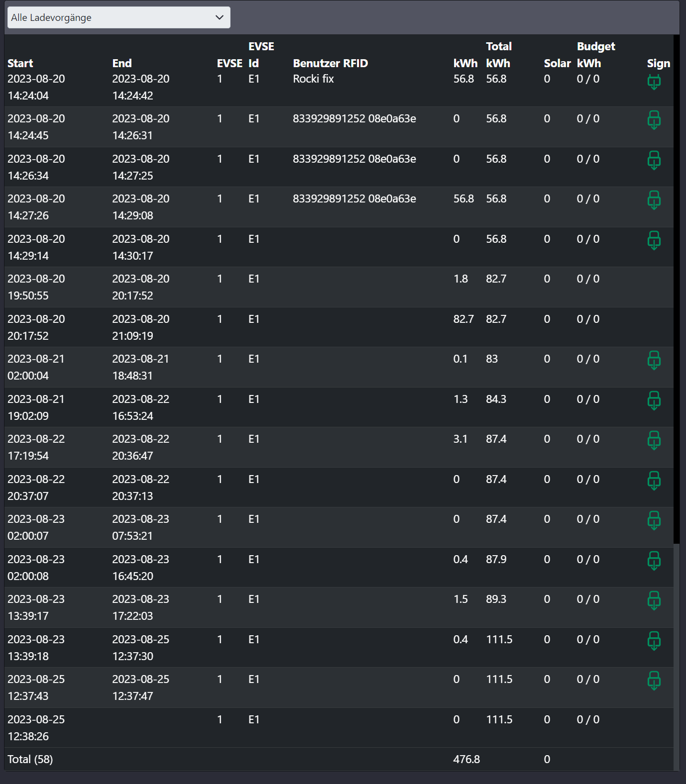Click sign icon for 89.3 total kWh row

click(x=654, y=600)
